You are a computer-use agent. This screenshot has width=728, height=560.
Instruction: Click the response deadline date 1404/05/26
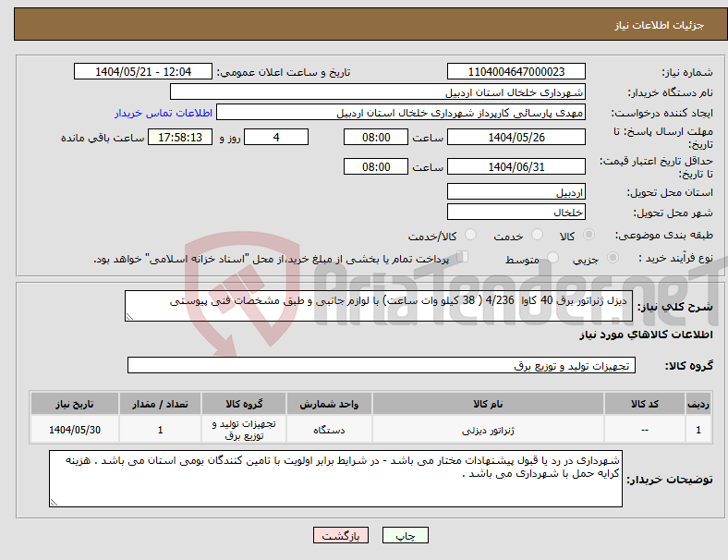coord(516,137)
